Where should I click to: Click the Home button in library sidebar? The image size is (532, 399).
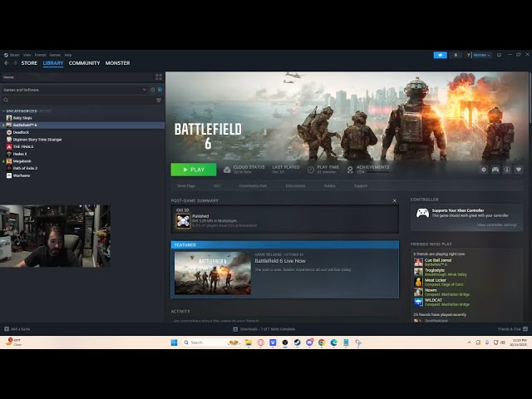(76, 77)
